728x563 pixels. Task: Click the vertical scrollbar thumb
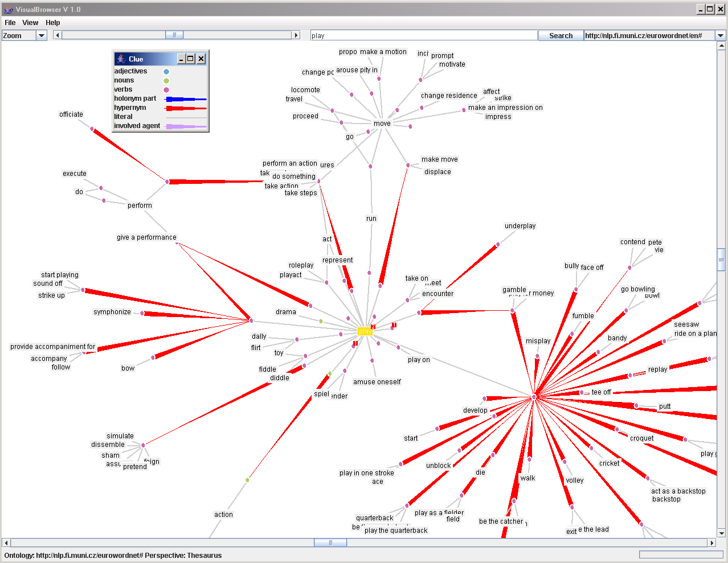(x=721, y=259)
